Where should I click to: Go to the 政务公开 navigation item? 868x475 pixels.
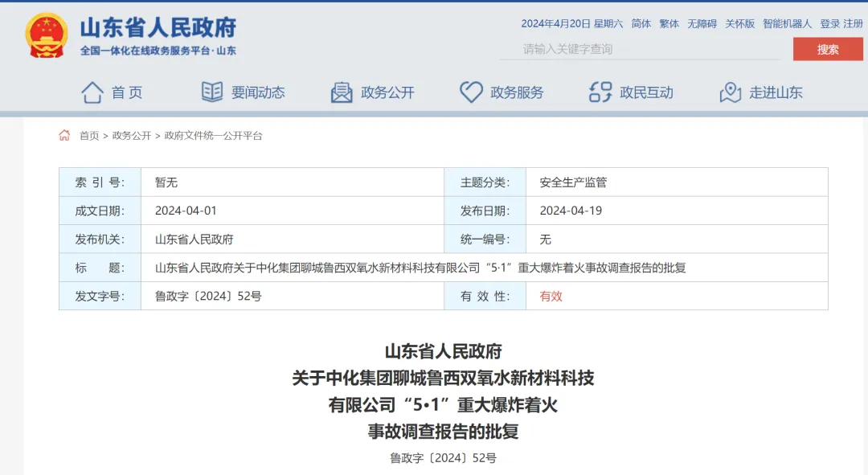pyautogui.click(x=387, y=92)
